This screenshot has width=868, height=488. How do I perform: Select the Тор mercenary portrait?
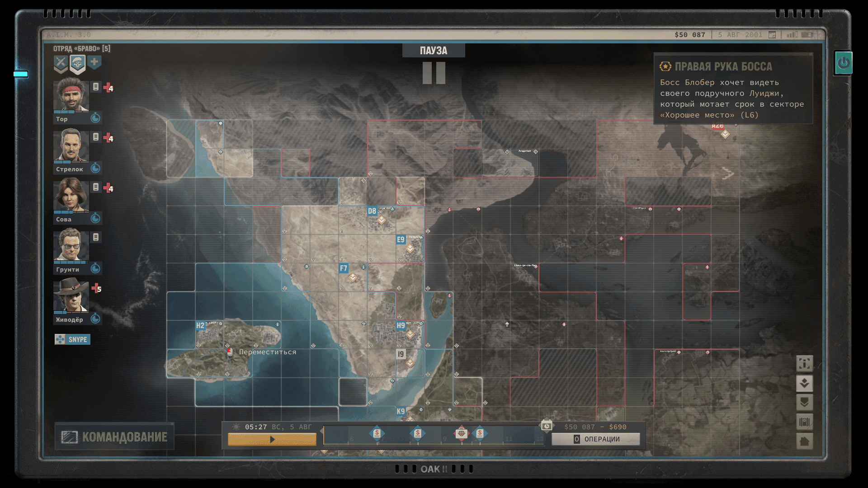click(71, 94)
